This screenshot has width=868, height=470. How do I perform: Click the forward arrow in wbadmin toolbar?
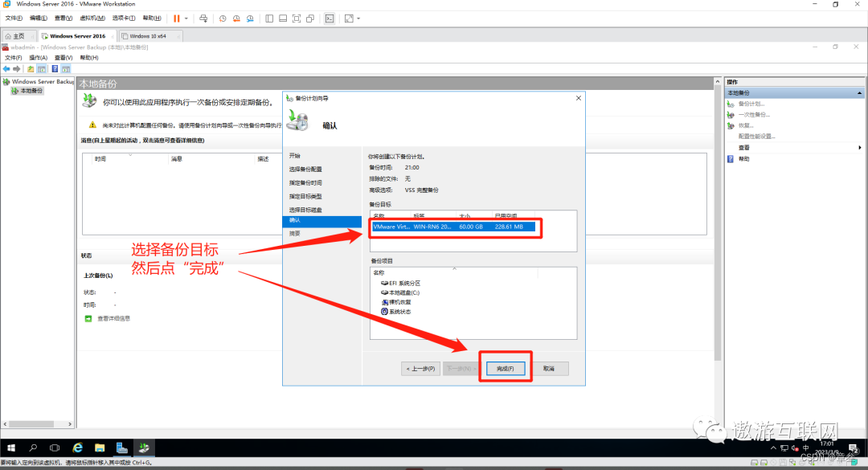17,68
